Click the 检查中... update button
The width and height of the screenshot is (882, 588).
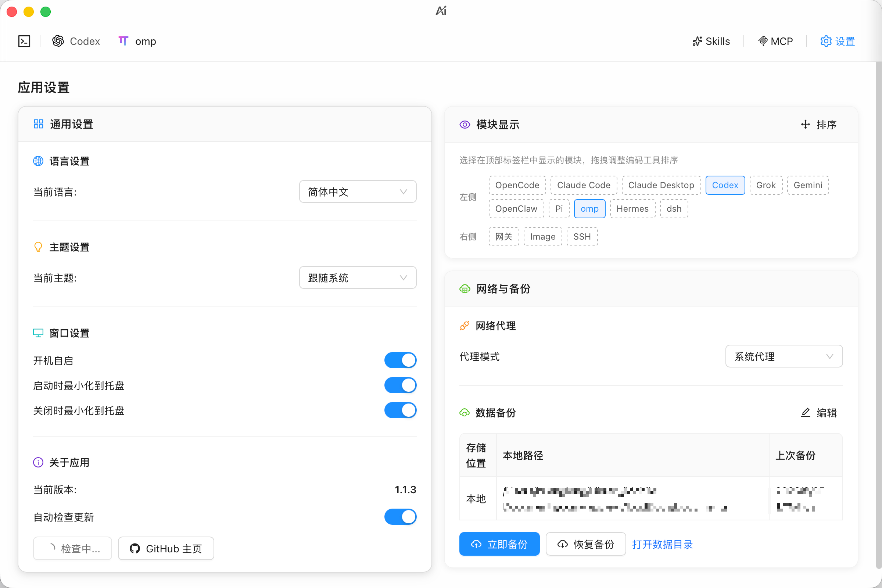[x=72, y=549]
